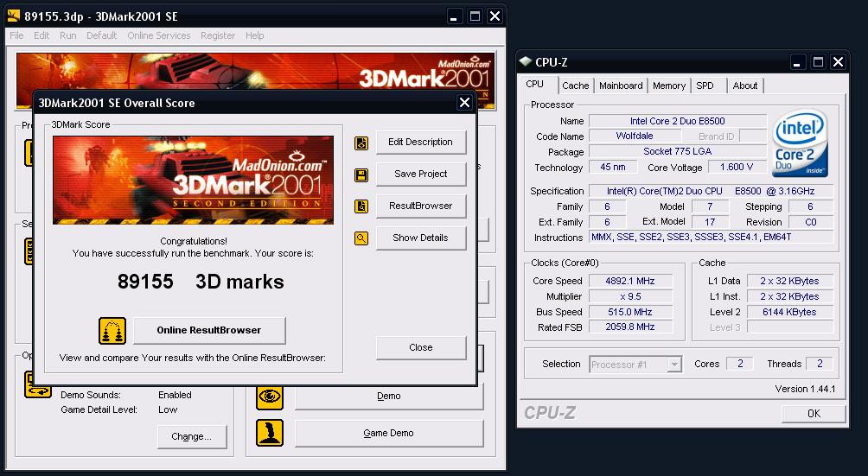Click the Multiplier x 9.5 value
The image size is (868, 476).
630,296
